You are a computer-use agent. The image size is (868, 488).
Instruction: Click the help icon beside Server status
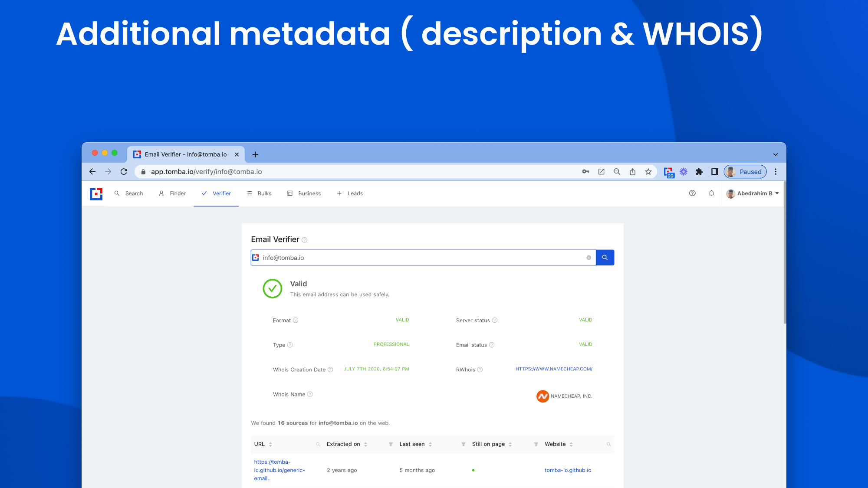click(x=495, y=320)
